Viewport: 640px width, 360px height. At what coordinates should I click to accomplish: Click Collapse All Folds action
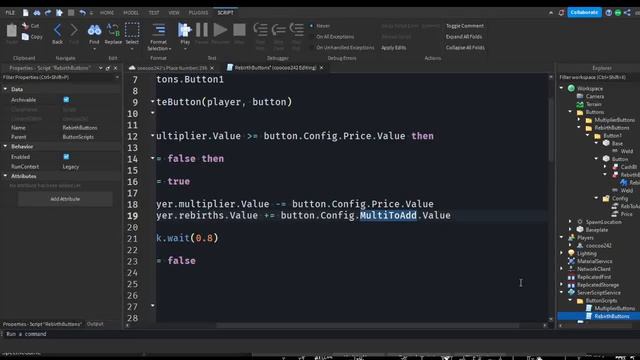tap(465, 47)
